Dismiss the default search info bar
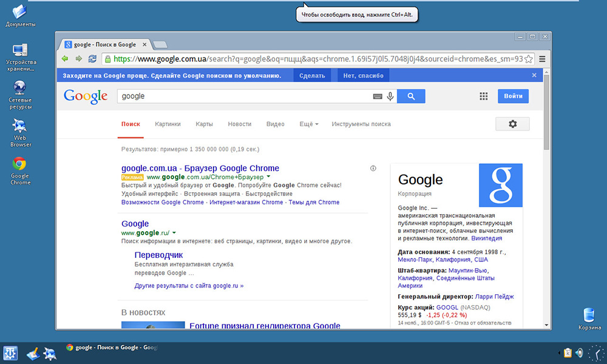 pyautogui.click(x=534, y=75)
